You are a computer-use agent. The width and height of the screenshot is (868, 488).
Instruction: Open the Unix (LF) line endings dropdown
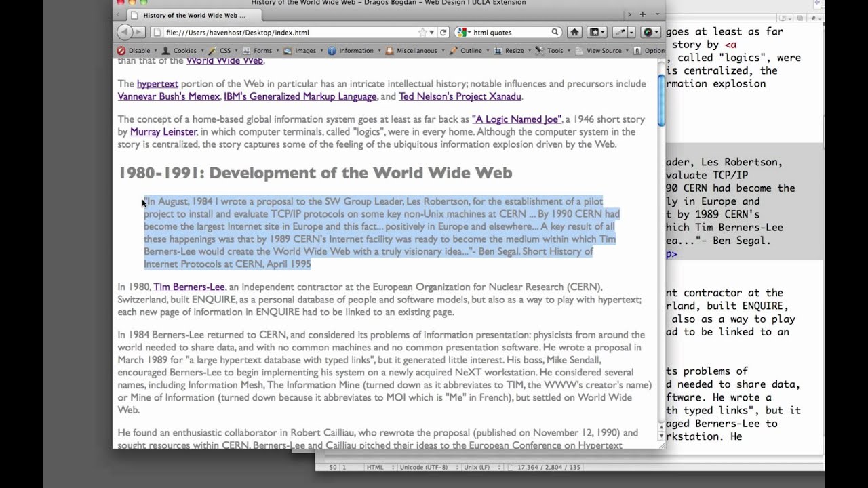coord(481,467)
